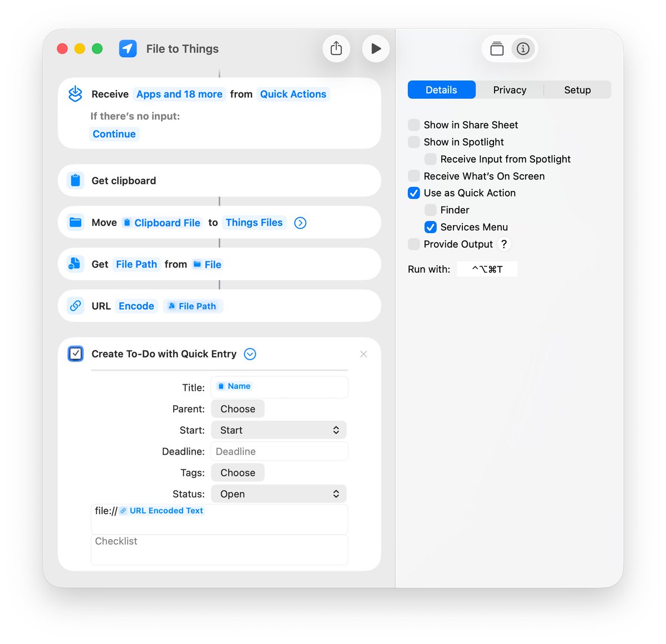Switch to the Privacy tab
The image size is (666, 644).
[509, 90]
